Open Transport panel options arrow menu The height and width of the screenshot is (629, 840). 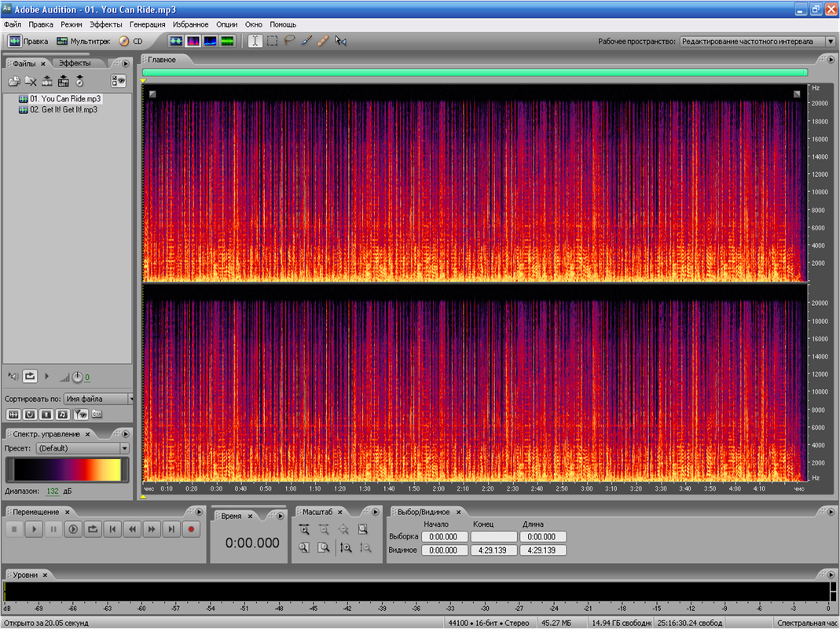point(199,512)
